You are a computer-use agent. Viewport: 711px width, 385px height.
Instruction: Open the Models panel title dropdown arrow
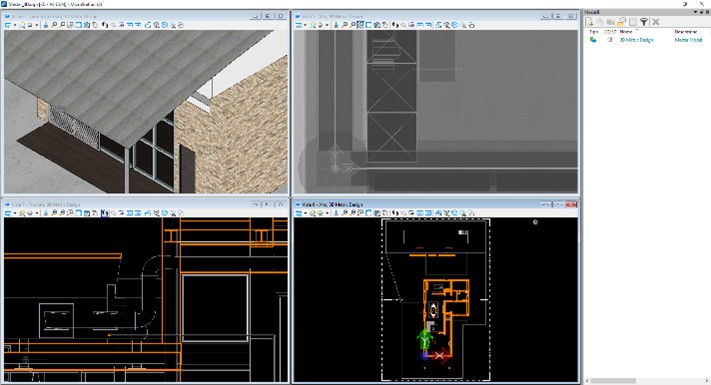[x=696, y=12]
